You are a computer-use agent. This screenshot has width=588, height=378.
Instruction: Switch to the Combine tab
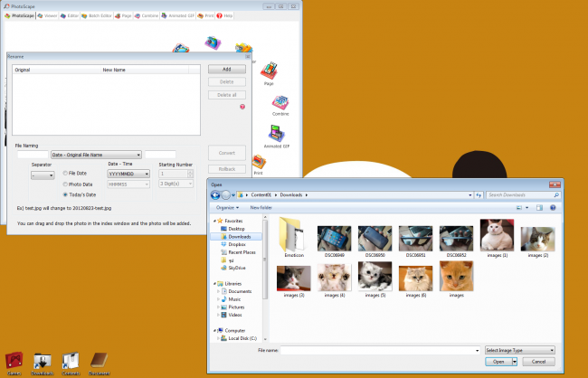coord(147,15)
